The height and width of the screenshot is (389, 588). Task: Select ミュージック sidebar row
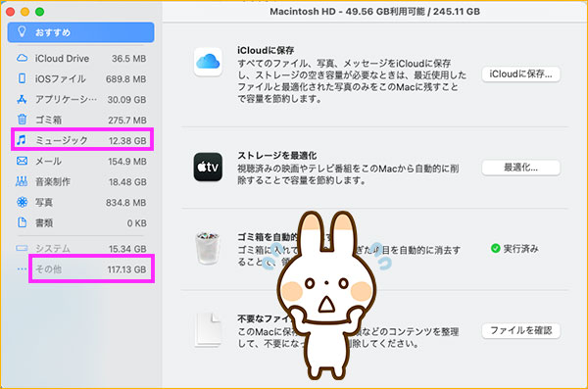click(80, 140)
